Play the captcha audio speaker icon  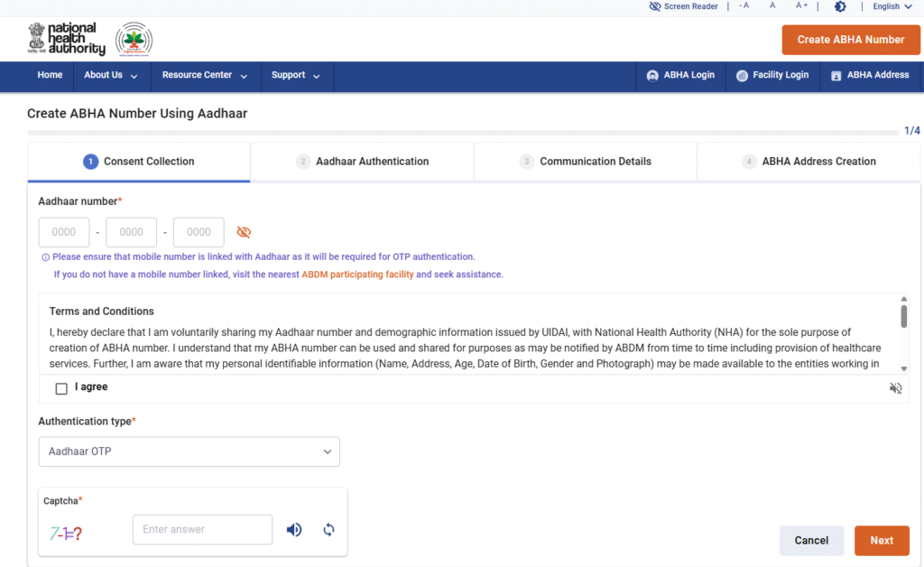coord(294,530)
